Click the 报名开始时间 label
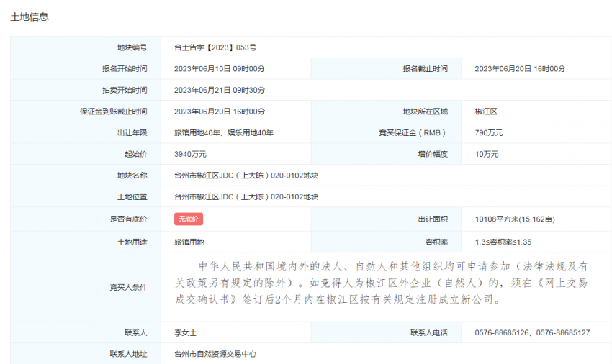 click(125, 69)
